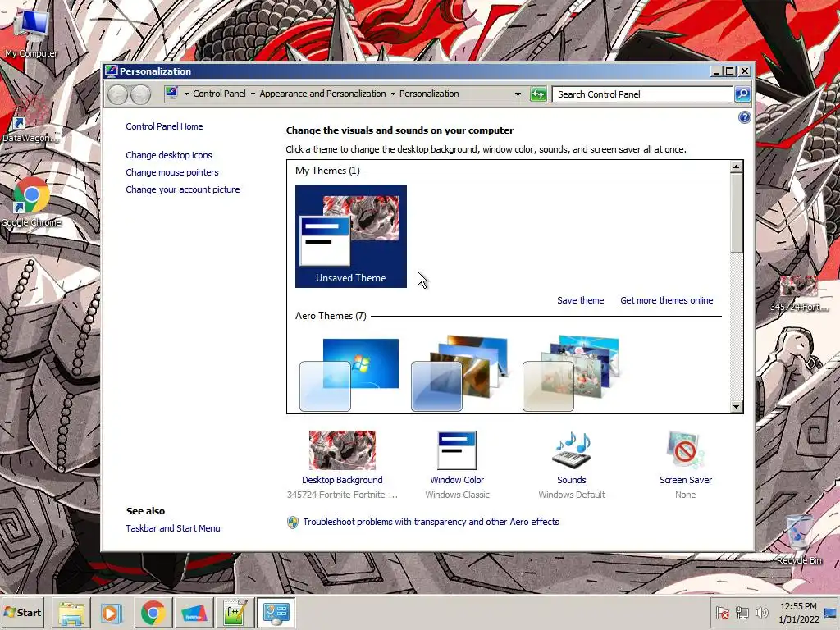Click the volume speaker tray icon
840x630 pixels.
click(761, 612)
